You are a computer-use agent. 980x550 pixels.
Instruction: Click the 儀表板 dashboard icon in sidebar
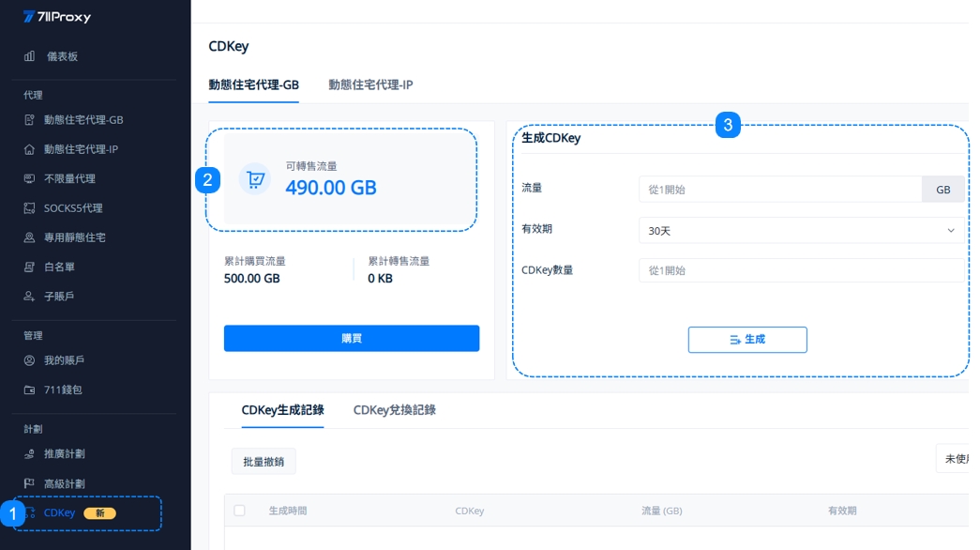pos(30,56)
